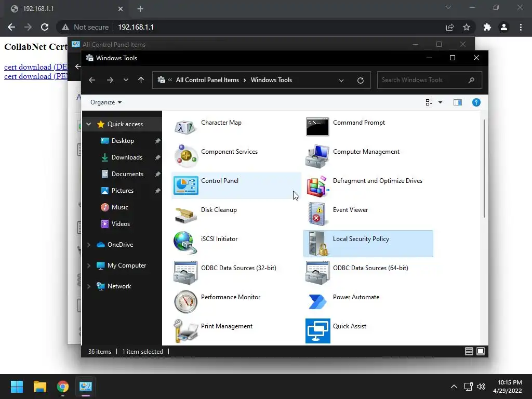
Task: Open the Performance Monitor icon
Action: point(185,301)
